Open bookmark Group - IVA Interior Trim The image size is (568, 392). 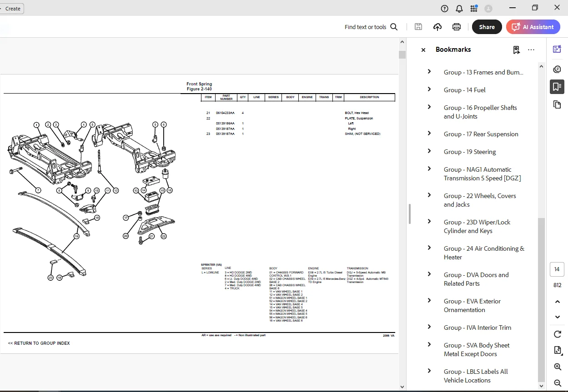[x=477, y=327]
